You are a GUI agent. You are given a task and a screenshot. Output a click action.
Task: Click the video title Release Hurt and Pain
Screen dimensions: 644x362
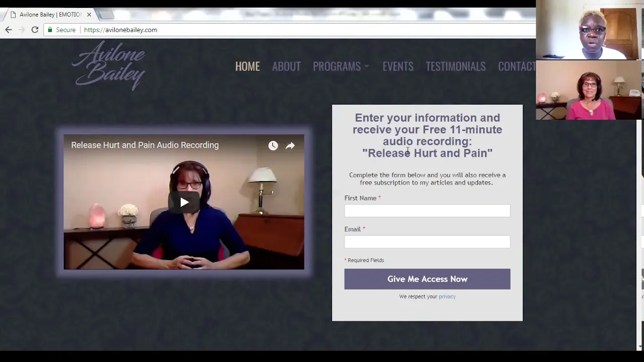pos(145,145)
